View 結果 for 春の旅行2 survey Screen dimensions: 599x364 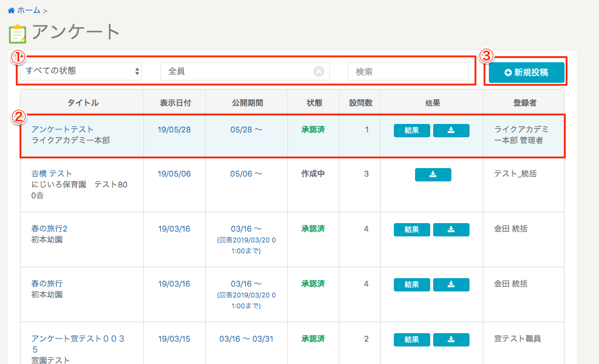tap(411, 230)
